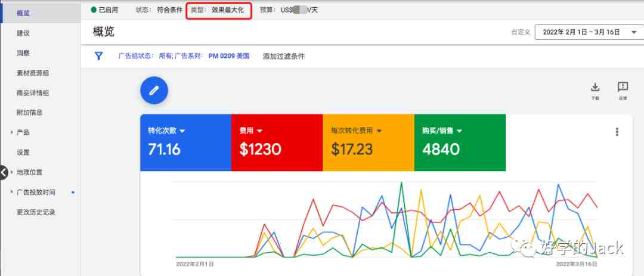This screenshot has height=276, width=644.
Task: Expand the 广告投放时间 sidebar item
Action: pos(12,192)
